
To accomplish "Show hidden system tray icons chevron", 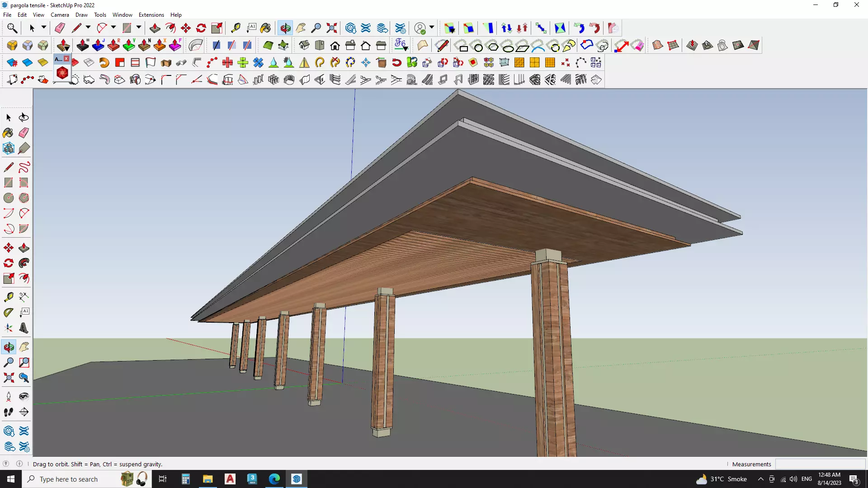I will click(x=760, y=479).
